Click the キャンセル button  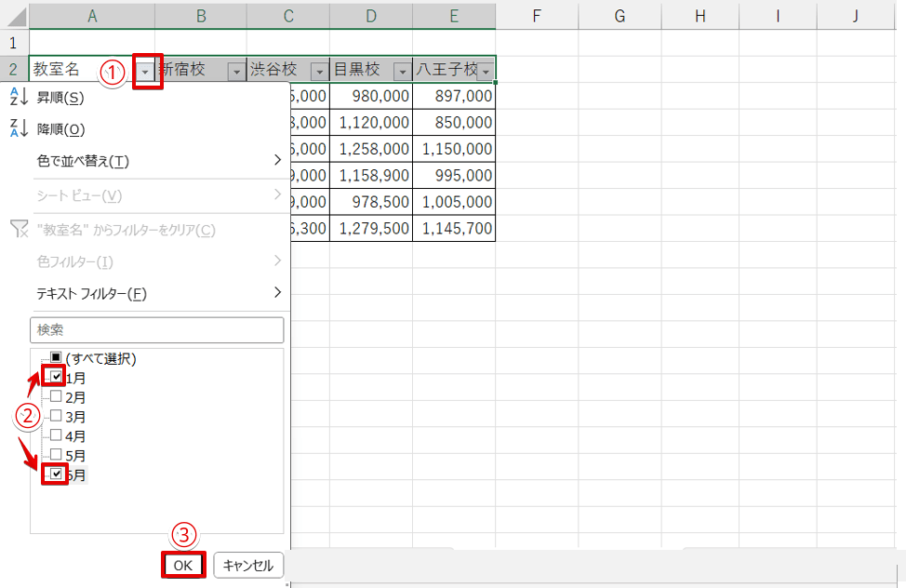pos(248,565)
